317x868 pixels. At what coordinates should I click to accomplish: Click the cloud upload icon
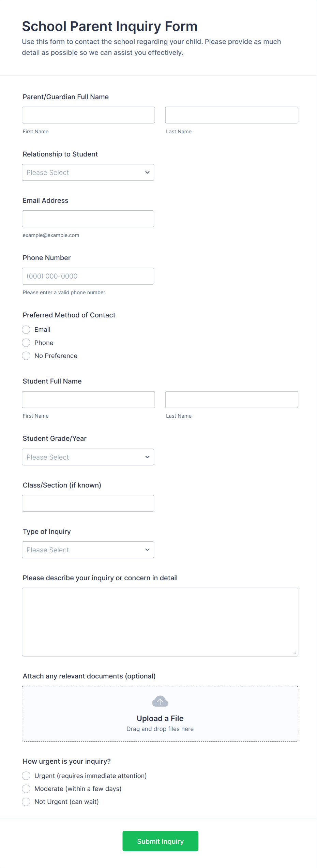160,701
